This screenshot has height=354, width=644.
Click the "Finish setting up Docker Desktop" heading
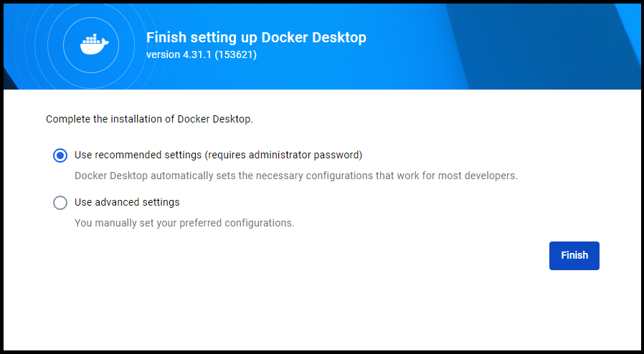pos(256,38)
